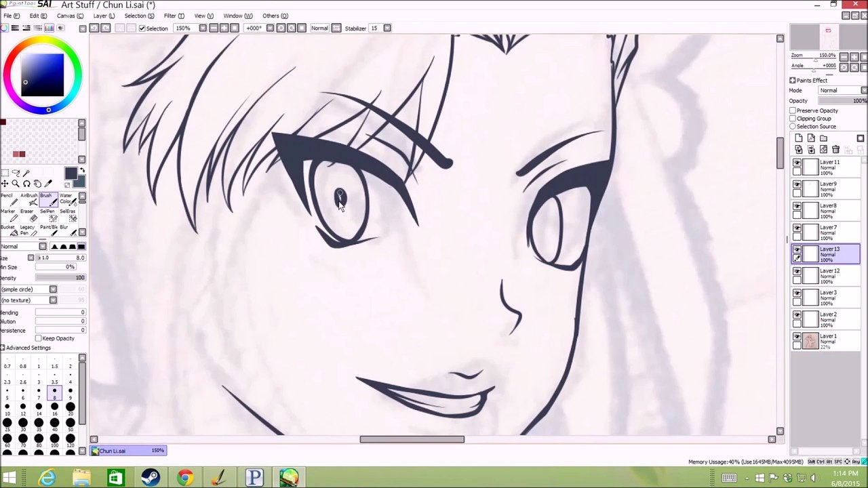Image resolution: width=868 pixels, height=488 pixels.
Task: Click the Undo button in toolbar
Action: [x=94, y=28]
